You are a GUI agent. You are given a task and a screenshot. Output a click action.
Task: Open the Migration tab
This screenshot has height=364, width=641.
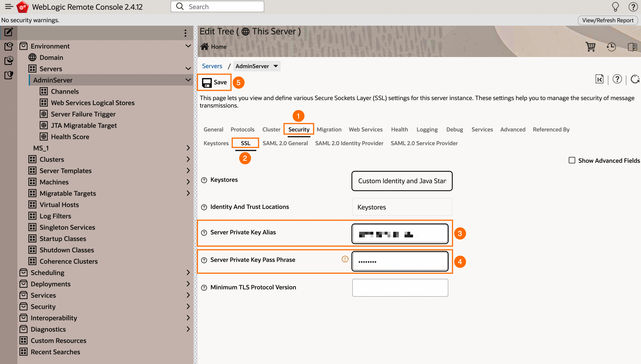click(329, 129)
